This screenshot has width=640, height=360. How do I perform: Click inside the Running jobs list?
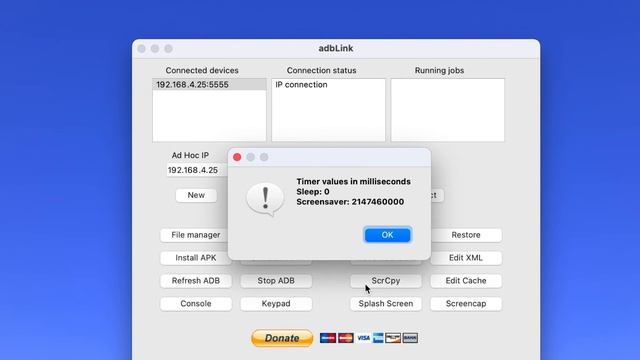tap(447, 110)
